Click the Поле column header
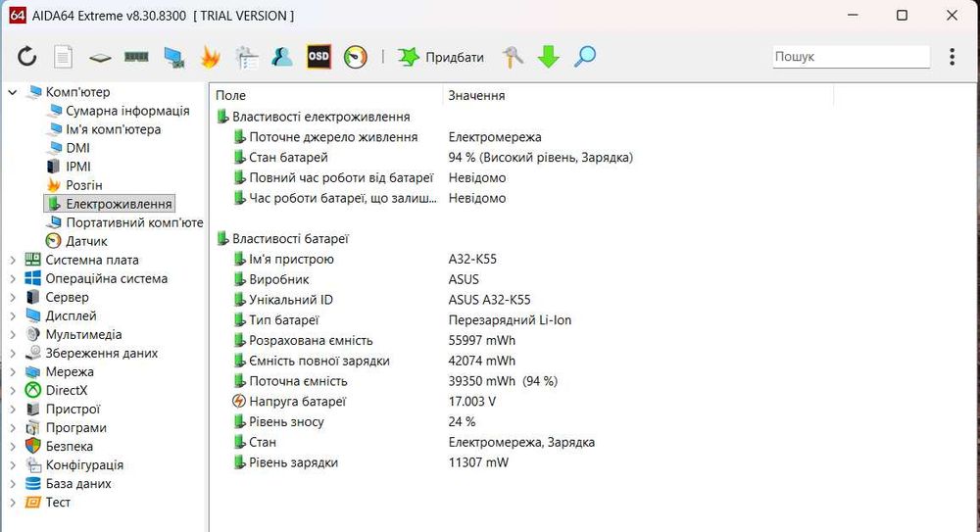 click(230, 96)
